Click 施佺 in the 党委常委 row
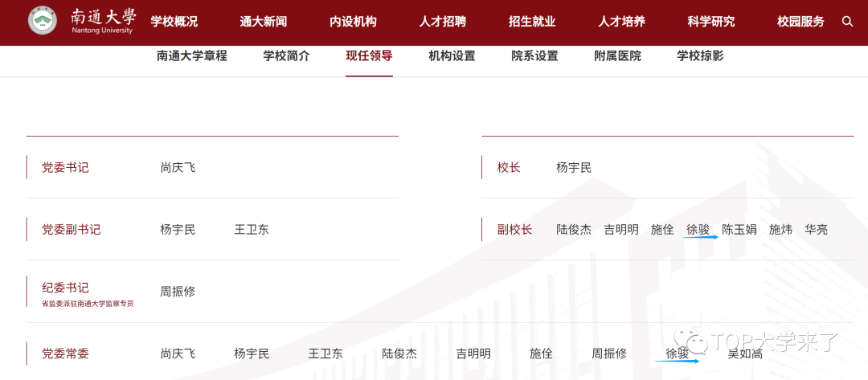Image resolution: width=868 pixels, height=380 pixels. [x=542, y=353]
